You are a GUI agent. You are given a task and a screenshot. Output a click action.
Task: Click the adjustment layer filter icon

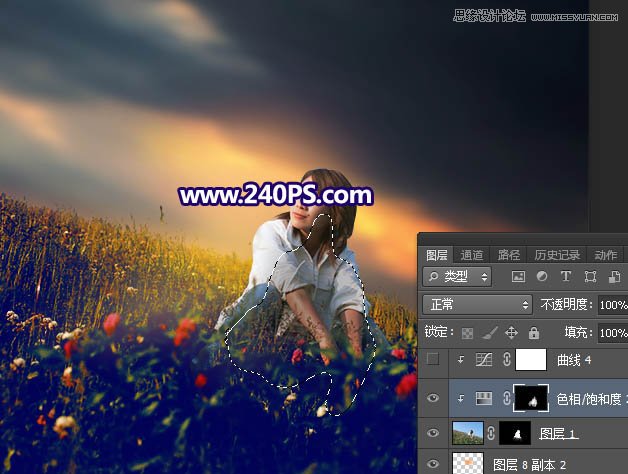(x=542, y=277)
